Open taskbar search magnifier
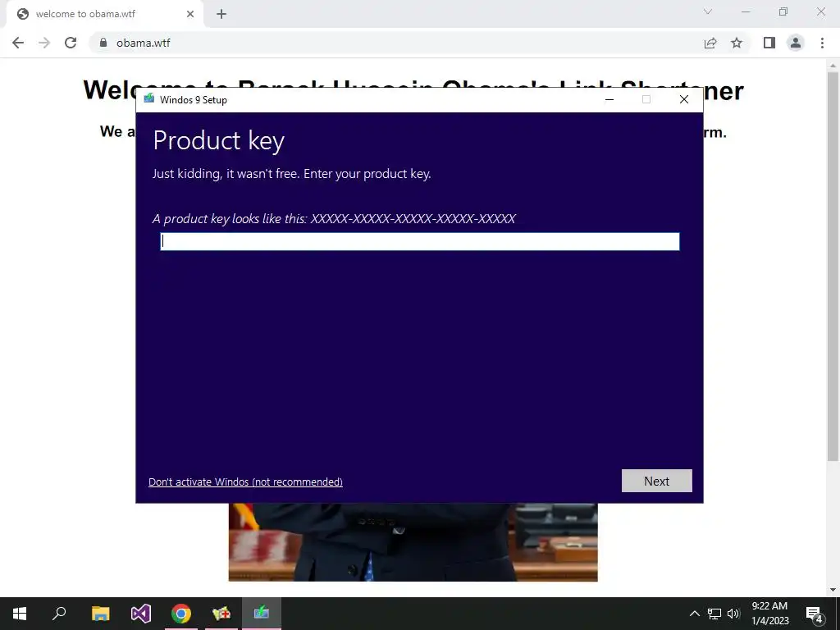 [59, 614]
